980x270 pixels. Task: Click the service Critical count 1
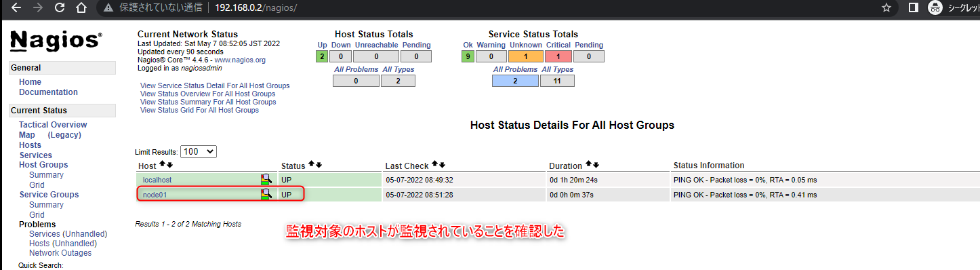pos(559,56)
